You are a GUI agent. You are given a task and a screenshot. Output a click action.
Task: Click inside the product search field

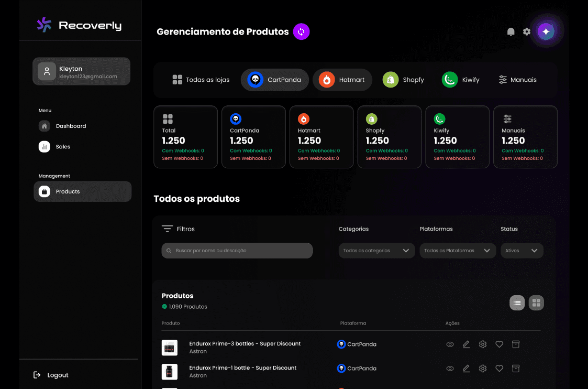[x=237, y=251]
